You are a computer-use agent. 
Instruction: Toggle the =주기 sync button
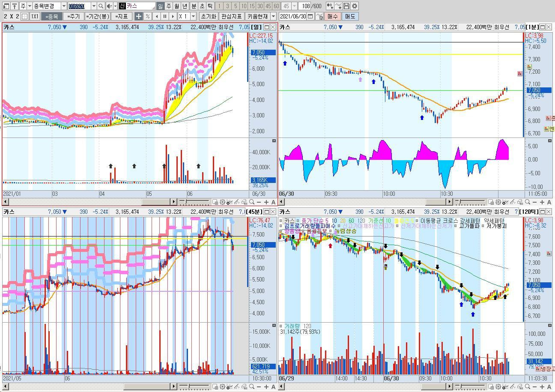coord(73,16)
